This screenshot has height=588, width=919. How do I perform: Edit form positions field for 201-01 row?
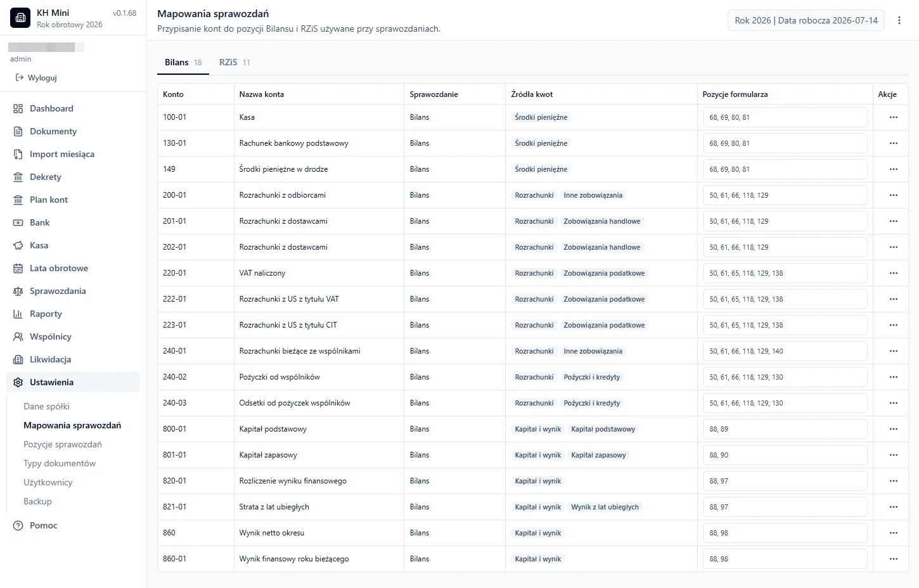click(x=785, y=221)
